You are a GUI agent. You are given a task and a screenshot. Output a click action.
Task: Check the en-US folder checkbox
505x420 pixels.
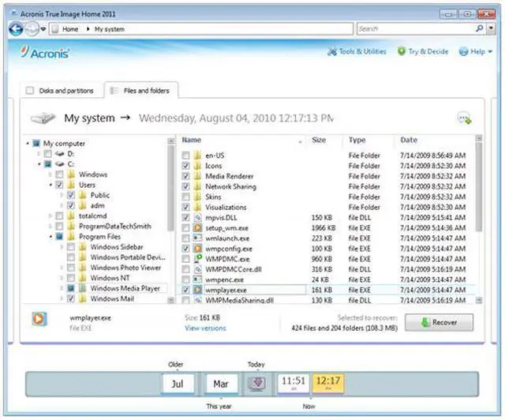pos(186,156)
